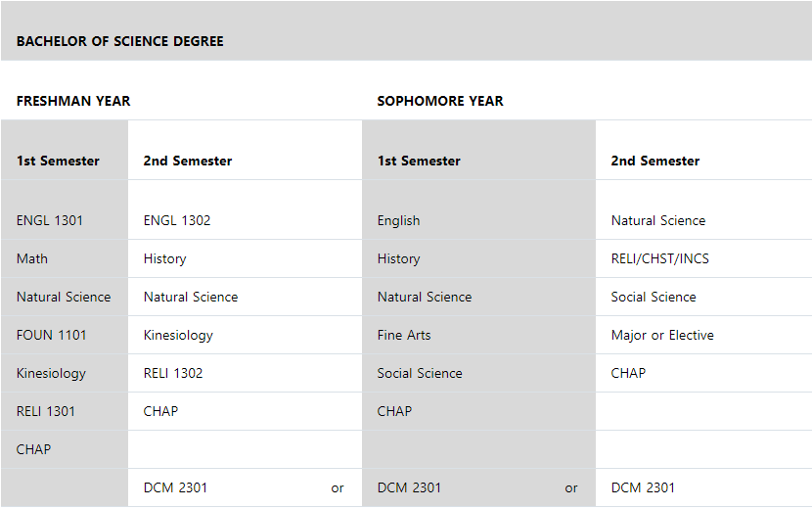Select the RELI 1301 course
812x509 pixels.
46,411
